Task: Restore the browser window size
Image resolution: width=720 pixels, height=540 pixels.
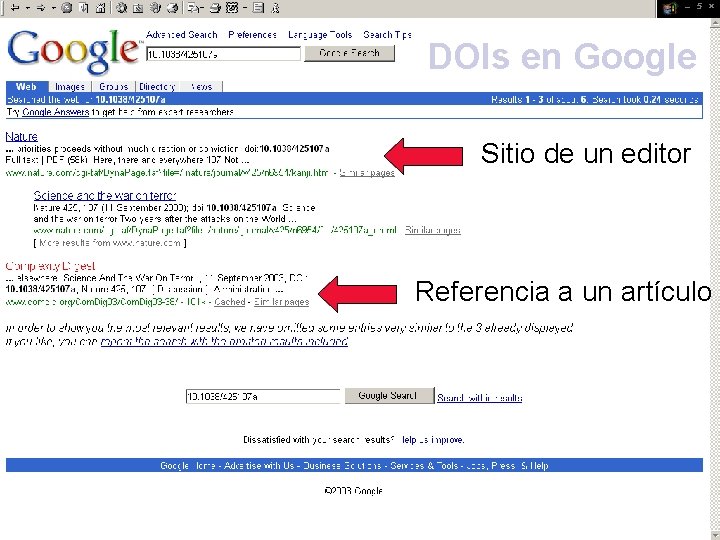Action: point(699,7)
